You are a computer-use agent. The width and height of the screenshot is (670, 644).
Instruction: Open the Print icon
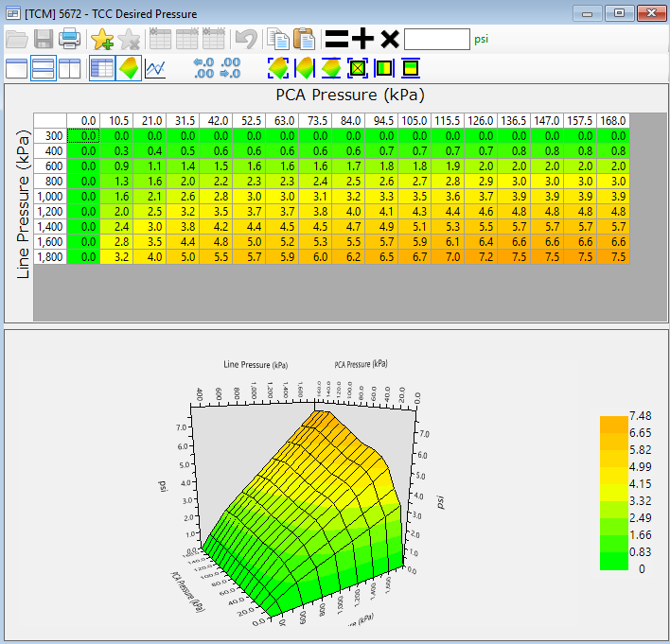(69, 39)
